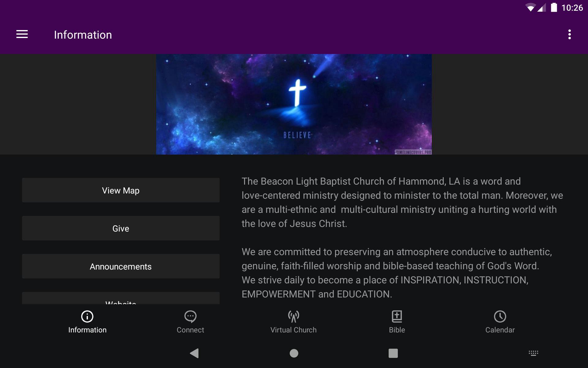Open the hamburger navigation menu
The height and width of the screenshot is (368, 588).
(x=22, y=34)
